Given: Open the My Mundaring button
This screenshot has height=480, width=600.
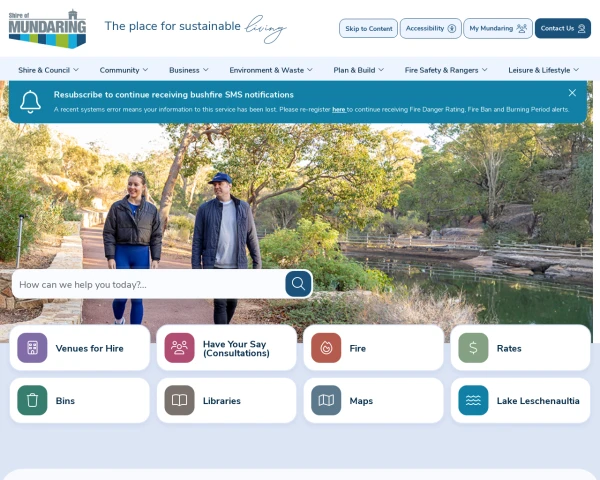Looking at the screenshot, I should tap(498, 28).
